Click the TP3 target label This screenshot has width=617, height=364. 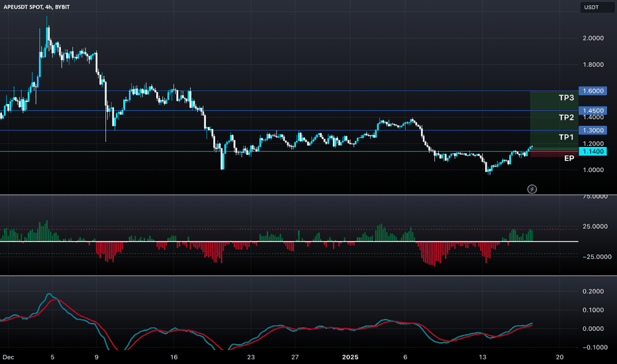pos(566,97)
